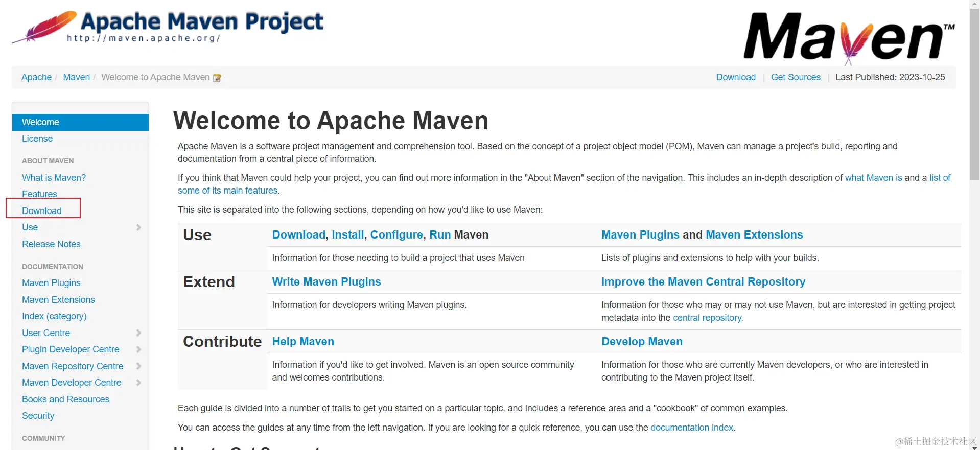
Task: Go to Maven breadcrumb link
Action: [x=76, y=77]
